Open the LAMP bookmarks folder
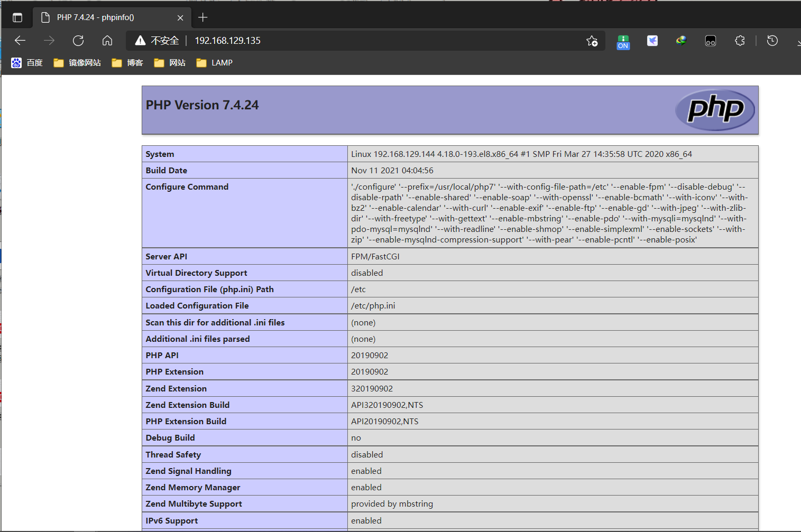 (214, 63)
